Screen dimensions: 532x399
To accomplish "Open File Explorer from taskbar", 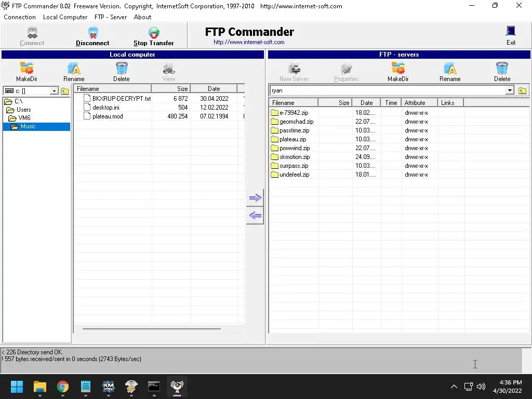I will [x=39, y=387].
